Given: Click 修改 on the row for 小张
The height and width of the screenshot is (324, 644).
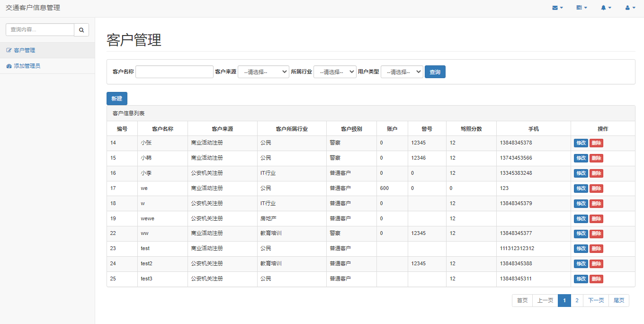Looking at the screenshot, I should click(581, 143).
